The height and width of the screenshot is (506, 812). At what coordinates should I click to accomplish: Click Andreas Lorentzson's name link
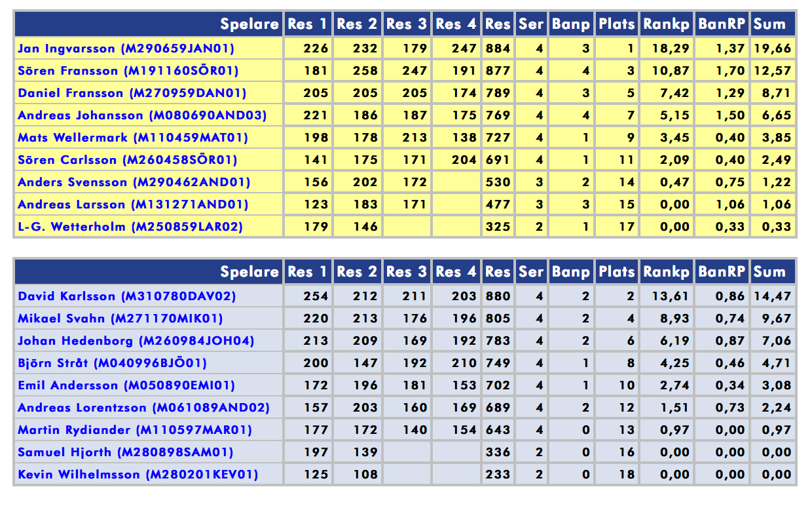click(x=143, y=408)
